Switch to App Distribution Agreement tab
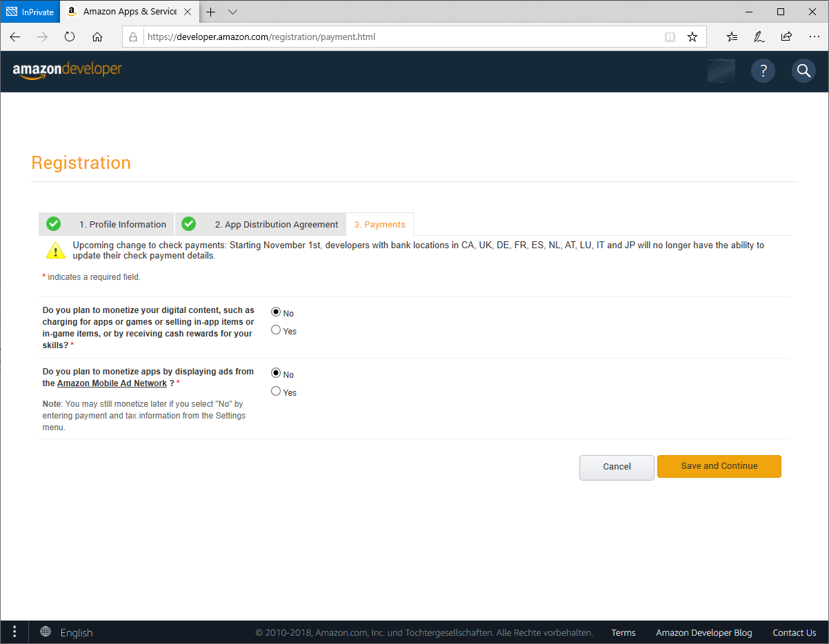The height and width of the screenshot is (644, 829). coord(276,224)
